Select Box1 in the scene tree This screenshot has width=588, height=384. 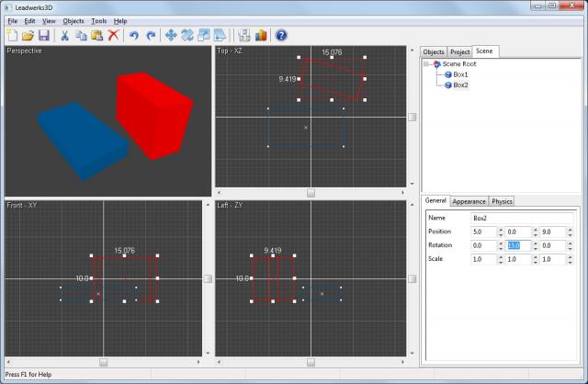pyautogui.click(x=460, y=74)
